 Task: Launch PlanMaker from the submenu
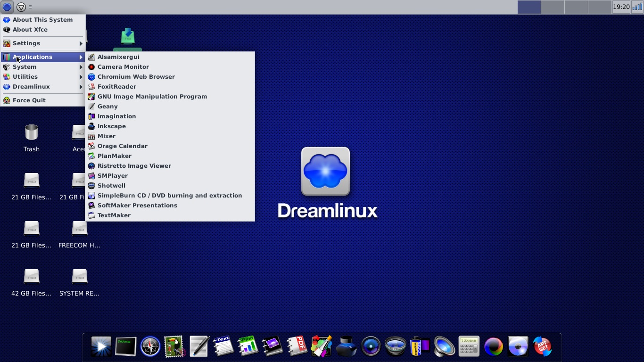coord(170,156)
